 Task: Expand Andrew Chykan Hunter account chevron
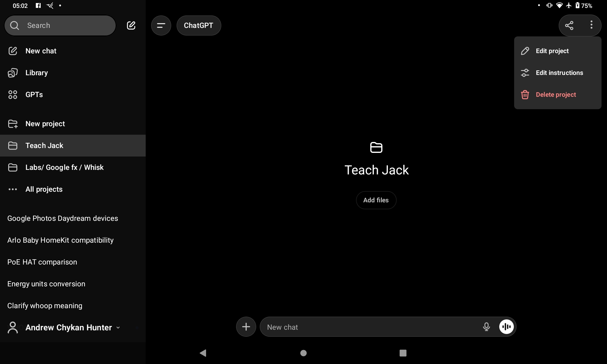[x=118, y=328]
